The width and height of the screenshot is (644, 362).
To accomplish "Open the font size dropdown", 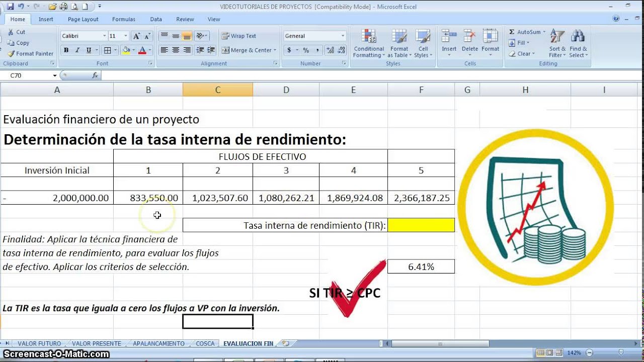I will pyautogui.click(x=126, y=36).
